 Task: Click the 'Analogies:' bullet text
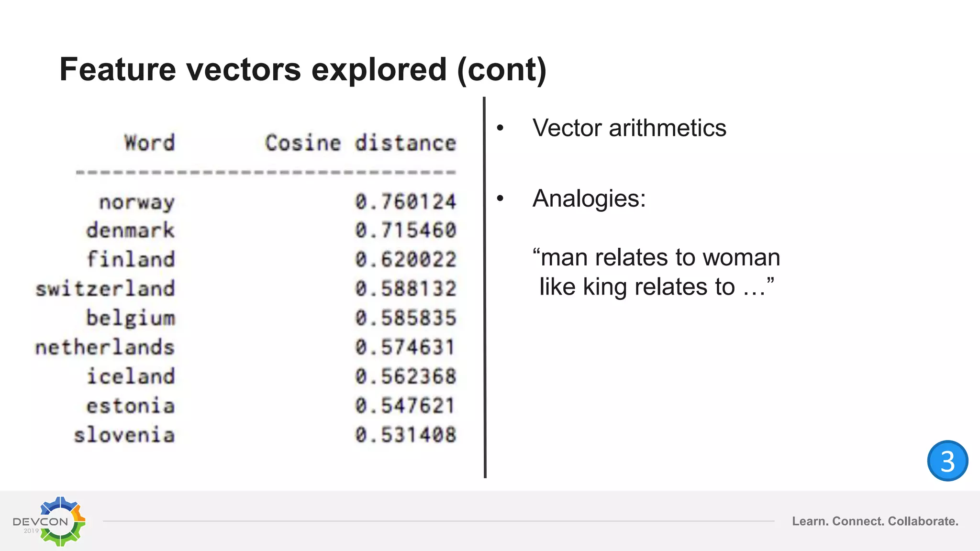[589, 198]
